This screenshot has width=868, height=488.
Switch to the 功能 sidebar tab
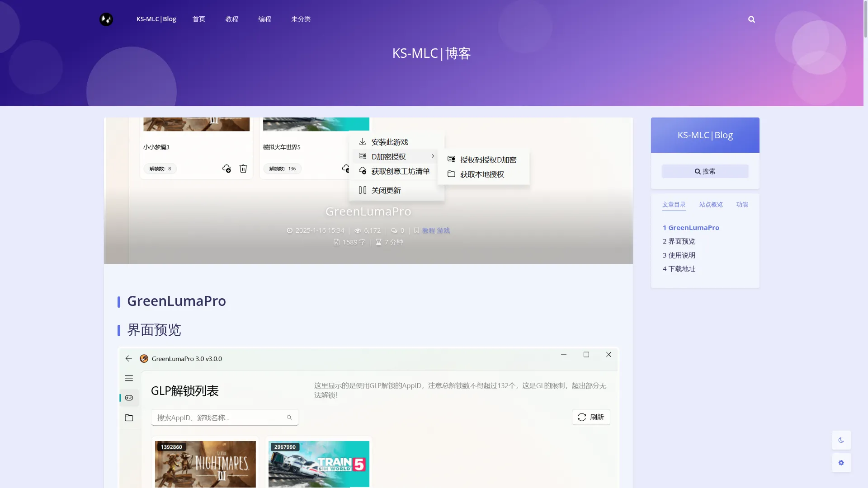pos(742,205)
